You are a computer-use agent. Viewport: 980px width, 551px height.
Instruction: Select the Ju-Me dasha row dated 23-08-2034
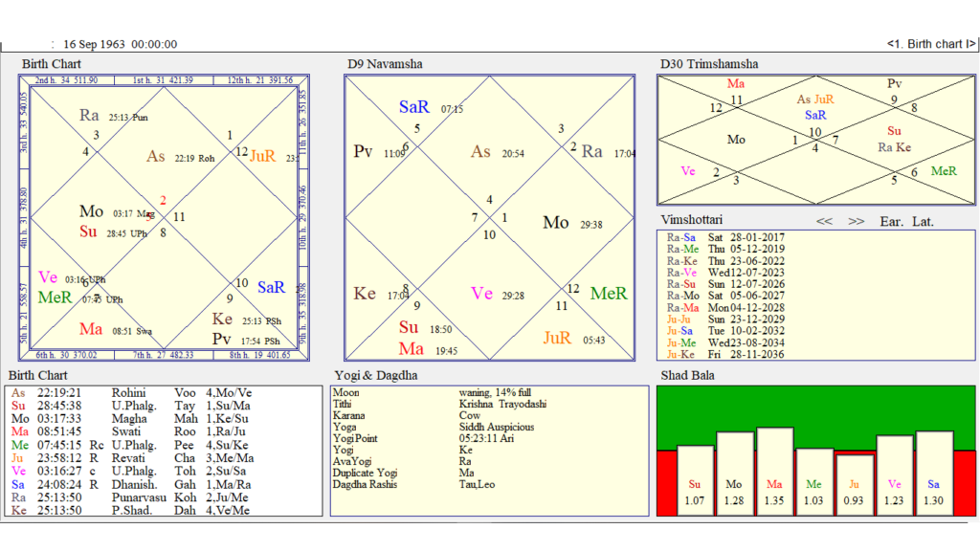[725, 342]
